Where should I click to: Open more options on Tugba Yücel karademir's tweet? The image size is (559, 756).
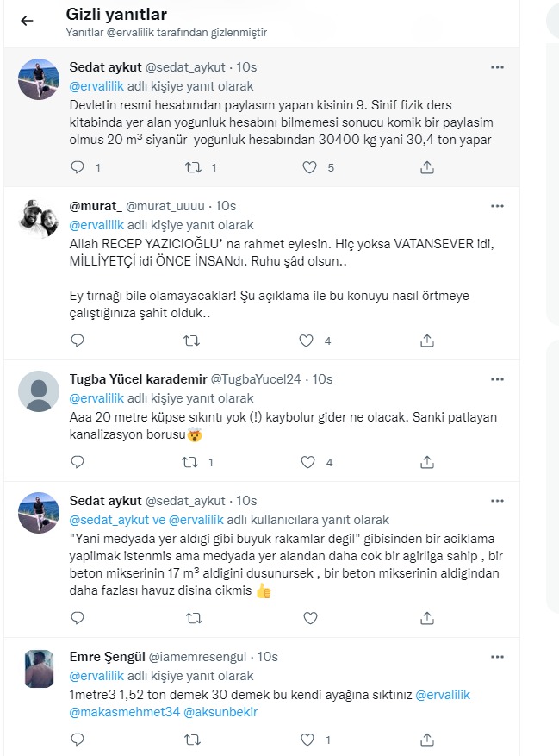(x=497, y=379)
